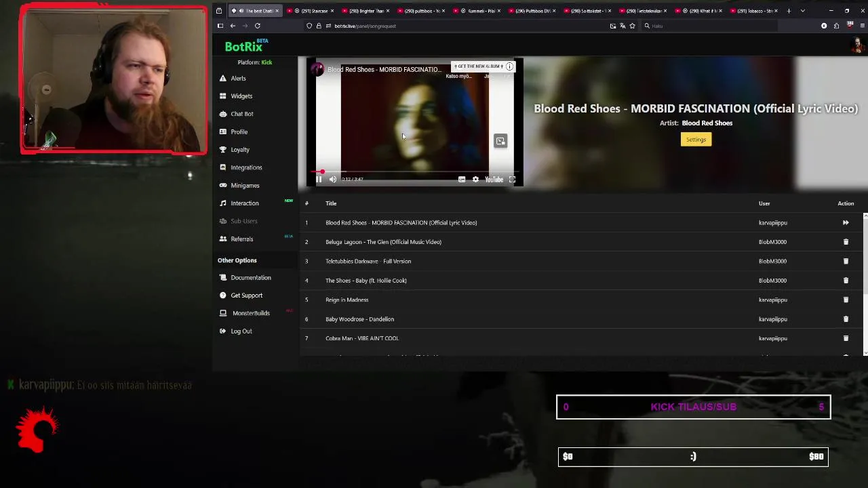Switch to the Brighter Than tab

[x=367, y=11]
